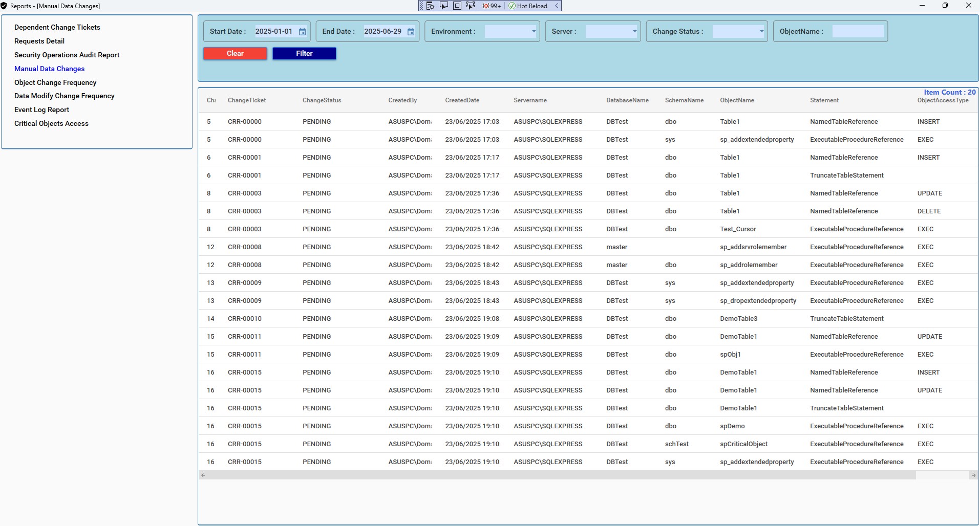Open Dependent Change Tickets report

tap(57, 27)
